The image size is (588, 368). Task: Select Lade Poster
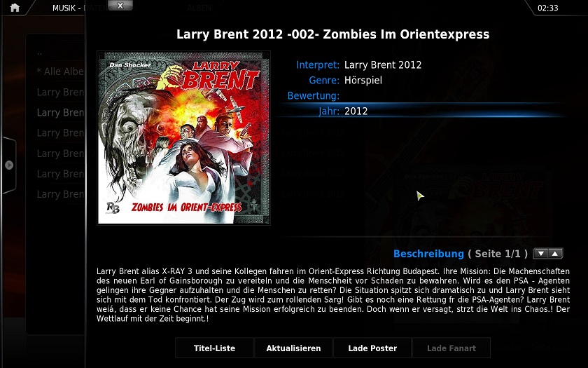(x=372, y=348)
